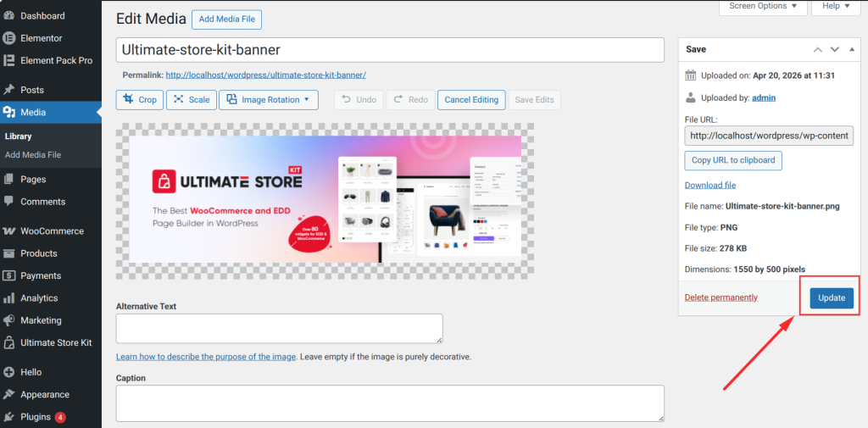Click the admin uploader link
This screenshot has height=428, width=868.
pos(764,98)
